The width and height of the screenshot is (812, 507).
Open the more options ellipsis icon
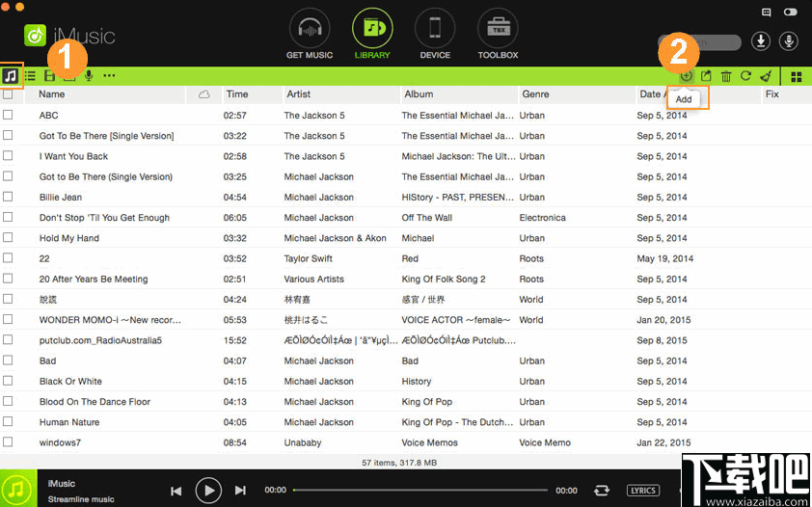109,76
